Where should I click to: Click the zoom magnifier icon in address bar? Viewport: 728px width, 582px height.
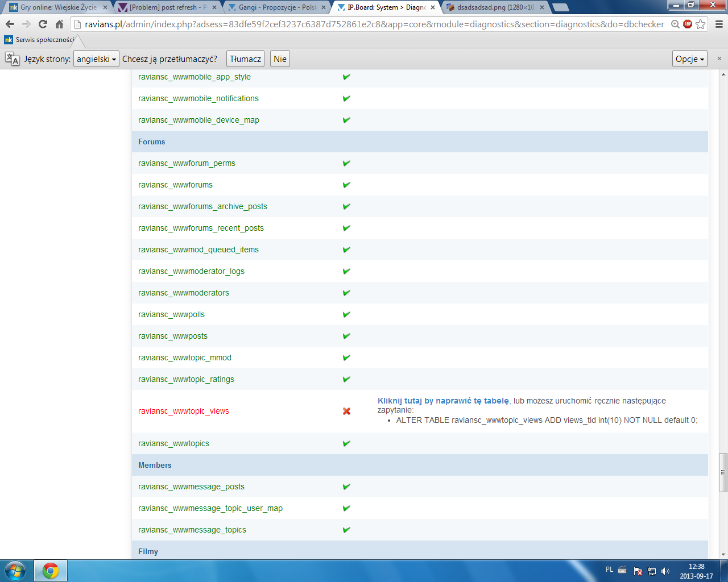(675, 24)
